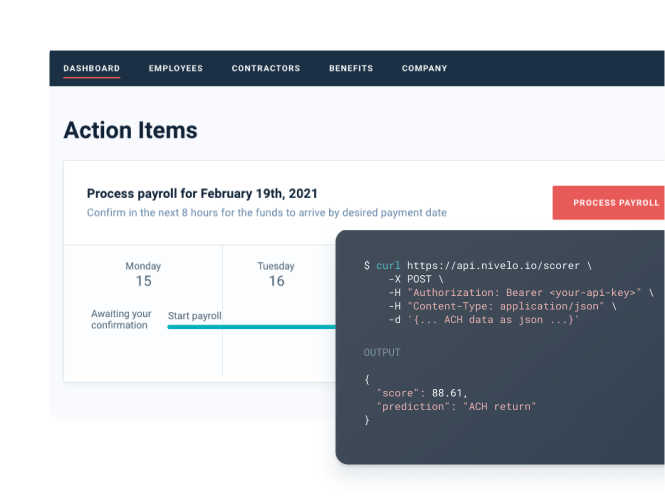665x496 pixels.
Task: Click the OUTPUT label in code panel
Action: click(x=382, y=353)
